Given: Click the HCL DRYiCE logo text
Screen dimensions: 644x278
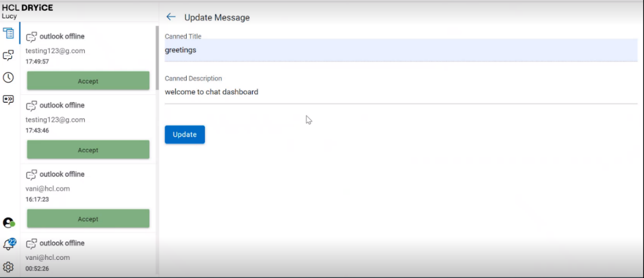Looking at the screenshot, I should 27,8.
